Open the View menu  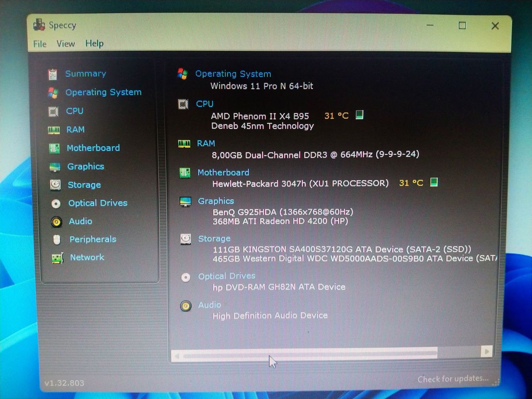pyautogui.click(x=66, y=44)
